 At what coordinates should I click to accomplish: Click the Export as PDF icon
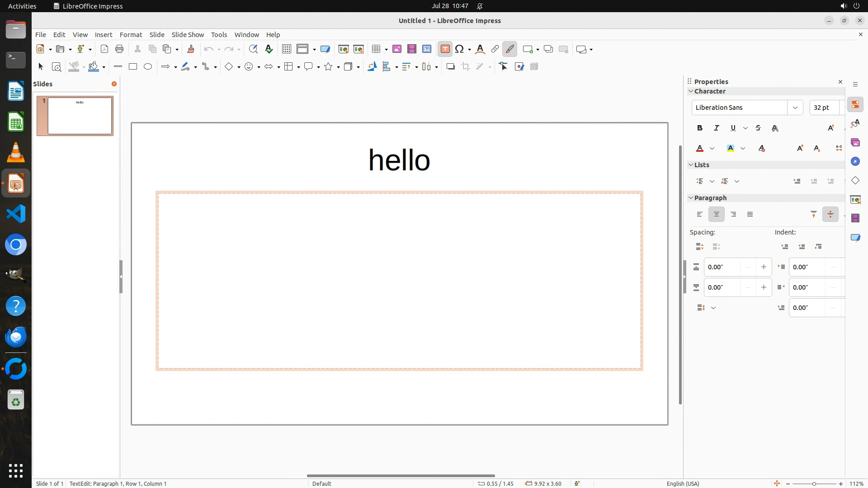(104, 49)
